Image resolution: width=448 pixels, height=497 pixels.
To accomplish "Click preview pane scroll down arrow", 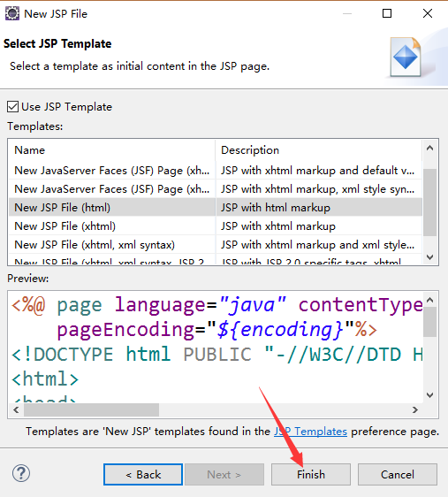I will coord(429,395).
